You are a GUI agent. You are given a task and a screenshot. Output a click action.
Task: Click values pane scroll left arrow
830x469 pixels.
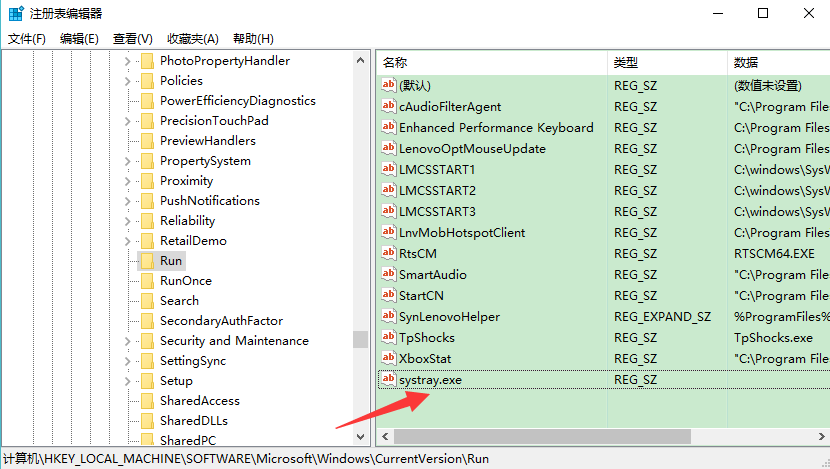click(385, 437)
